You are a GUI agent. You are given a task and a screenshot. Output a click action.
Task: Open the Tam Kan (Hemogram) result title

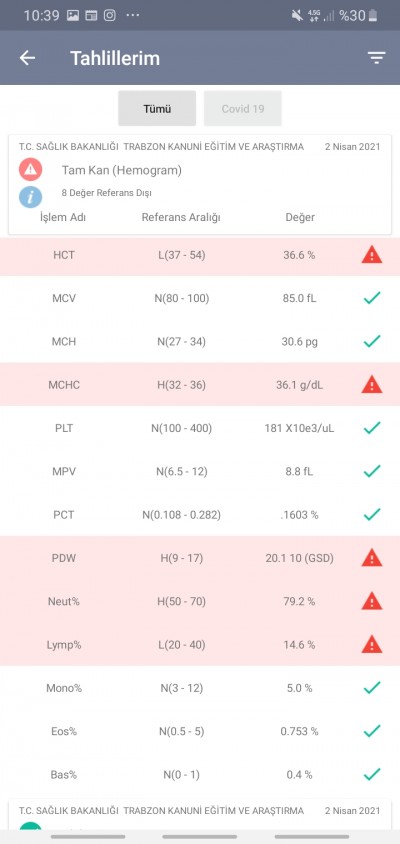point(122,171)
